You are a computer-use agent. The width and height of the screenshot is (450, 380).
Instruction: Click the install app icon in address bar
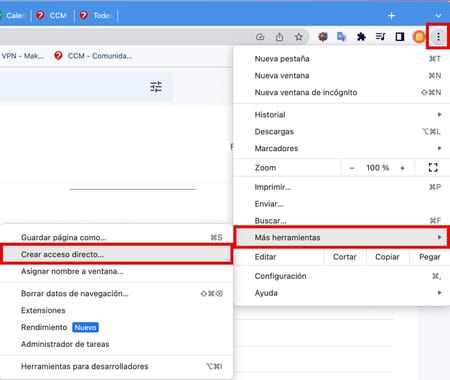coord(260,37)
